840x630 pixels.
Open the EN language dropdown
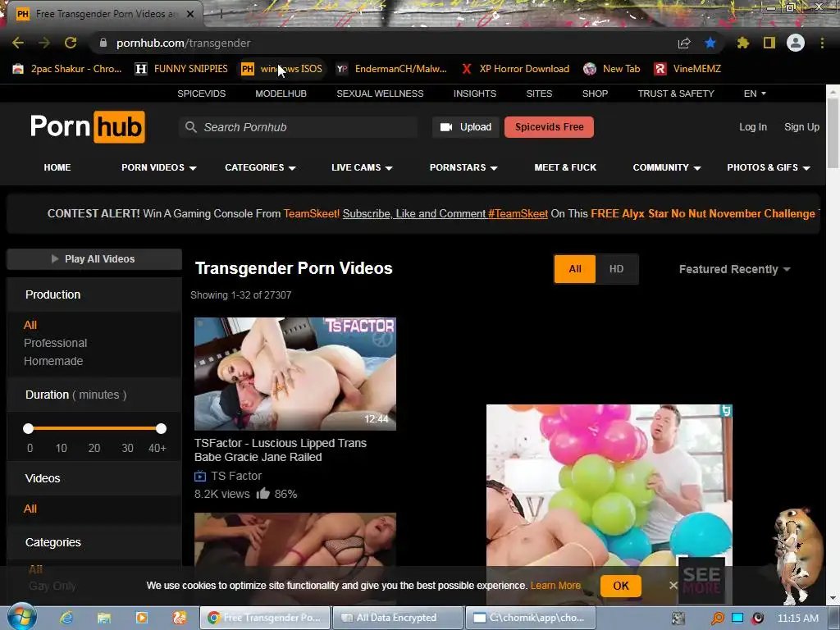click(755, 94)
